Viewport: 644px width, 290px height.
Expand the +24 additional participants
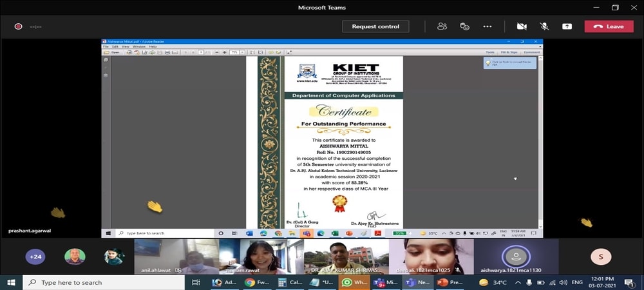[x=35, y=256]
